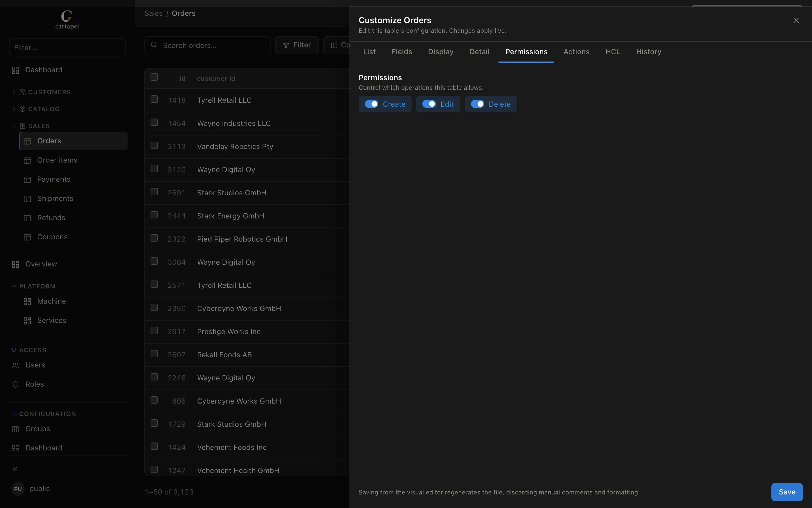Click the Dashboard grid icon at top of sidebar
The width and height of the screenshot is (812, 508).
click(16, 70)
